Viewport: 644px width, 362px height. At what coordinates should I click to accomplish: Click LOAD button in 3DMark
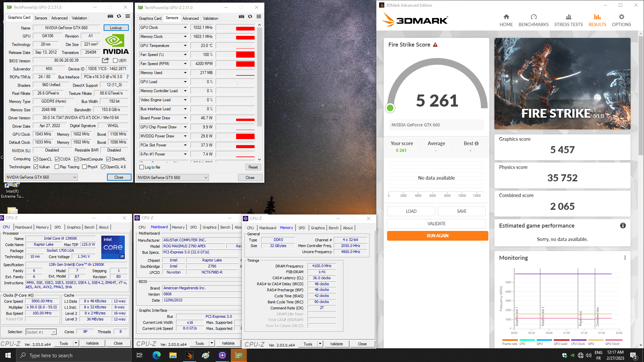tap(411, 211)
